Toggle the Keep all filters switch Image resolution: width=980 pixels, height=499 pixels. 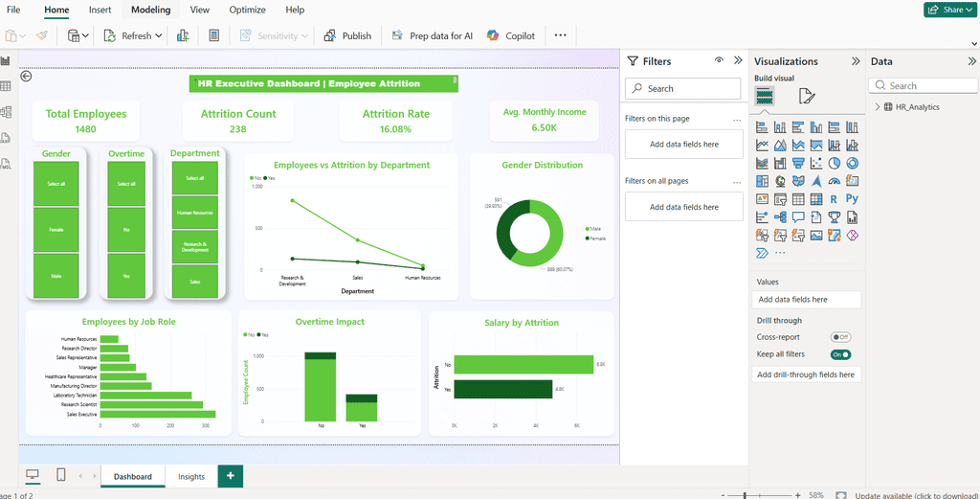840,354
